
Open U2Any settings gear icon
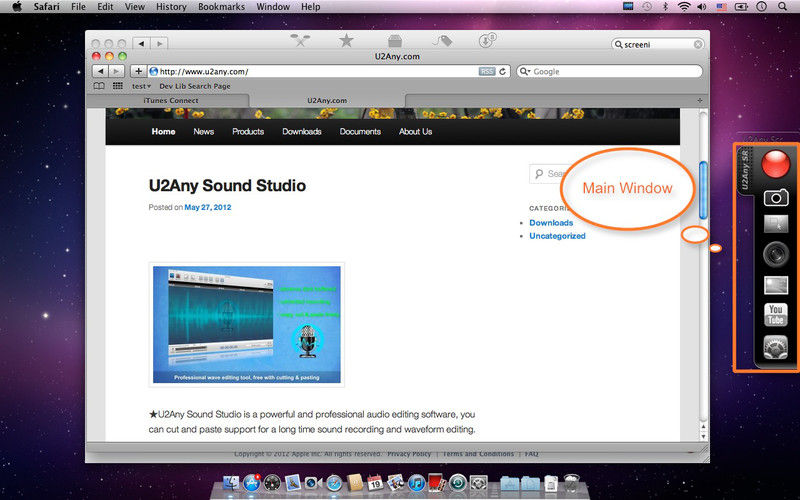point(776,347)
